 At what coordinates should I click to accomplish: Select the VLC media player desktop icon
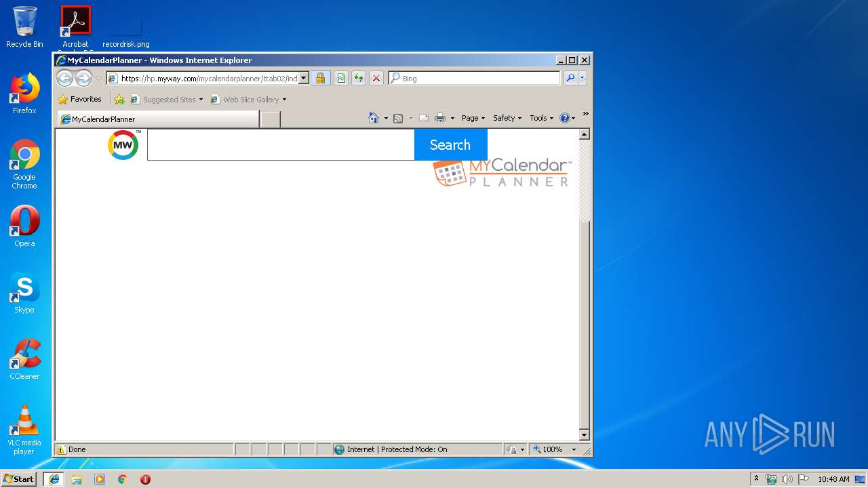coord(24,430)
